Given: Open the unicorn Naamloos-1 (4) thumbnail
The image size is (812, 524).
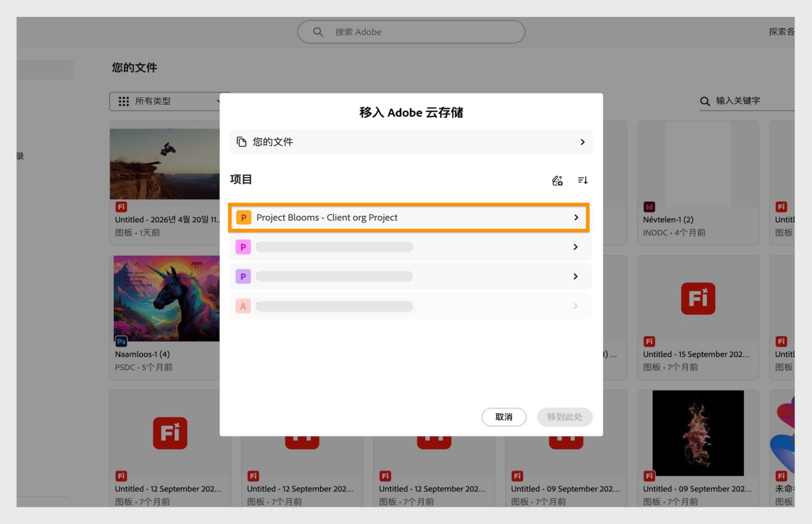Looking at the screenshot, I should click(x=167, y=298).
